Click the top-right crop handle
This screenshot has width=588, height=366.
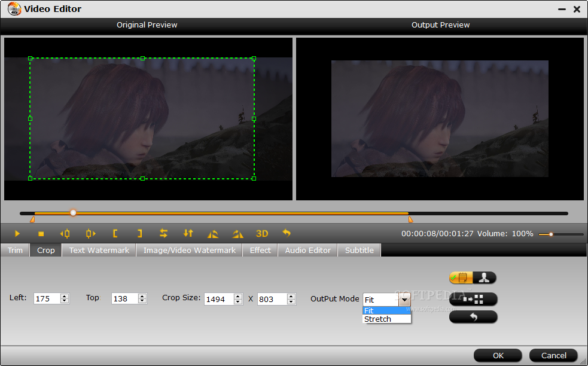254,59
